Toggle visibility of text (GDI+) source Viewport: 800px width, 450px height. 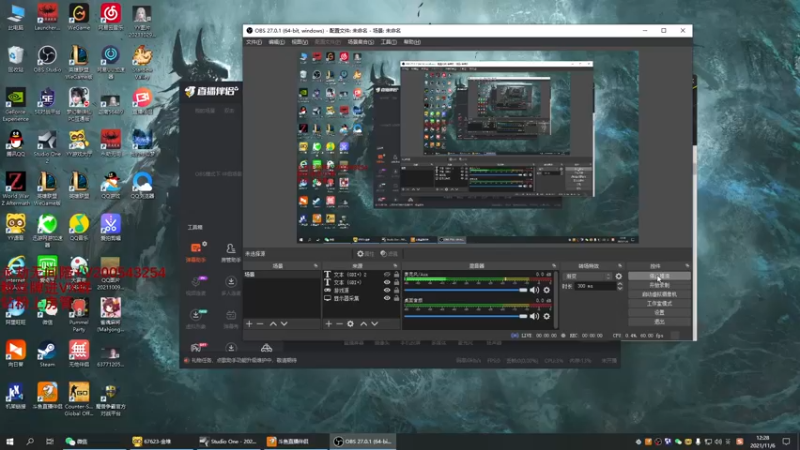pyautogui.click(x=387, y=282)
